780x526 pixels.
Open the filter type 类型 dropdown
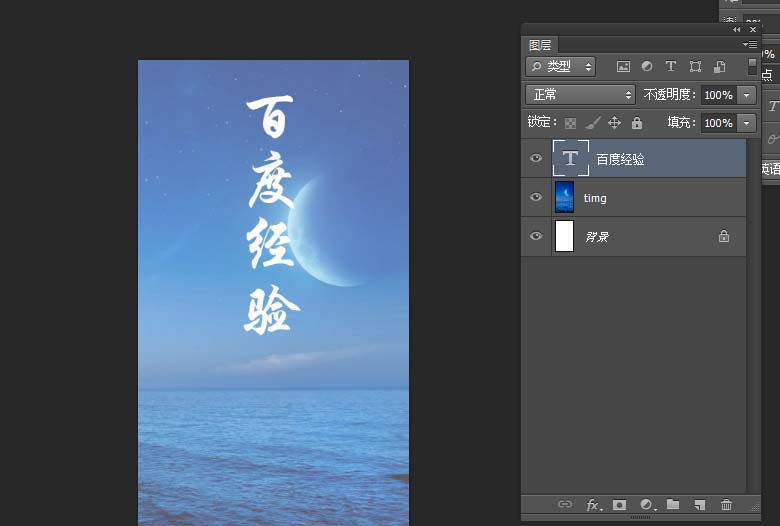click(x=560, y=67)
